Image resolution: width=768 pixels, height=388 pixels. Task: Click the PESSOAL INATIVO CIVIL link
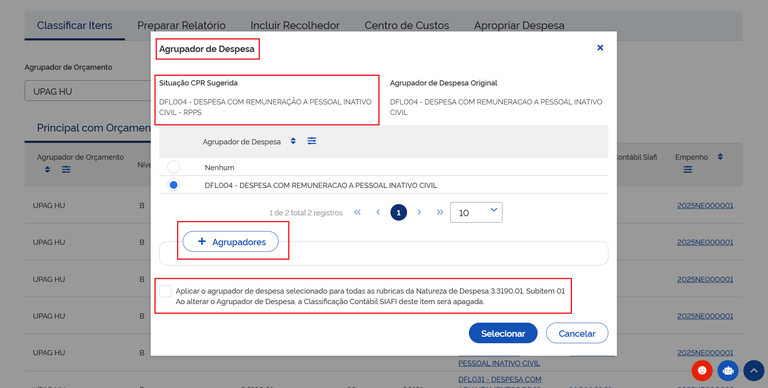[499, 363]
